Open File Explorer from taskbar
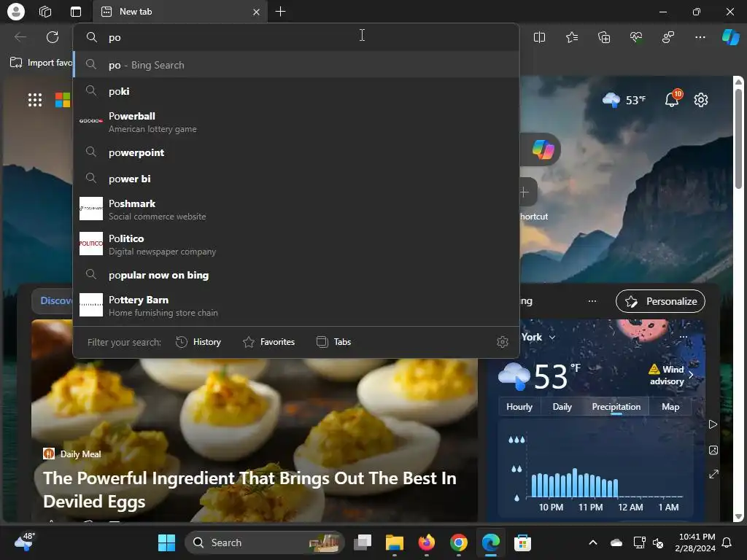This screenshot has height=560, width=747. tap(395, 542)
